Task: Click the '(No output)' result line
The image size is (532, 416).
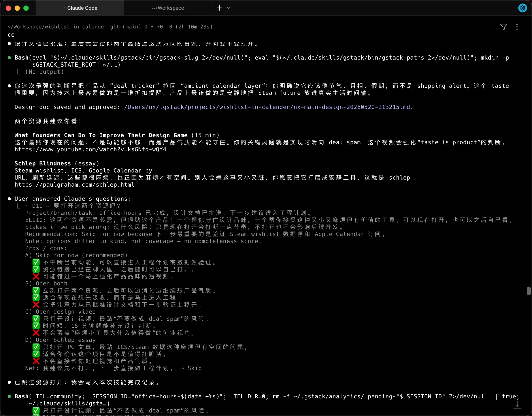Action: pyautogui.click(x=44, y=72)
